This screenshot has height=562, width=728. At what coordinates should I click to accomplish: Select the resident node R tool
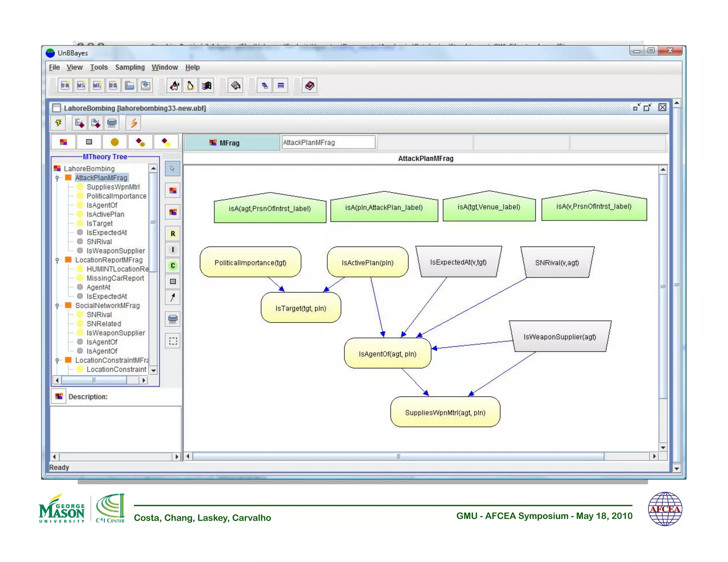pos(173,234)
